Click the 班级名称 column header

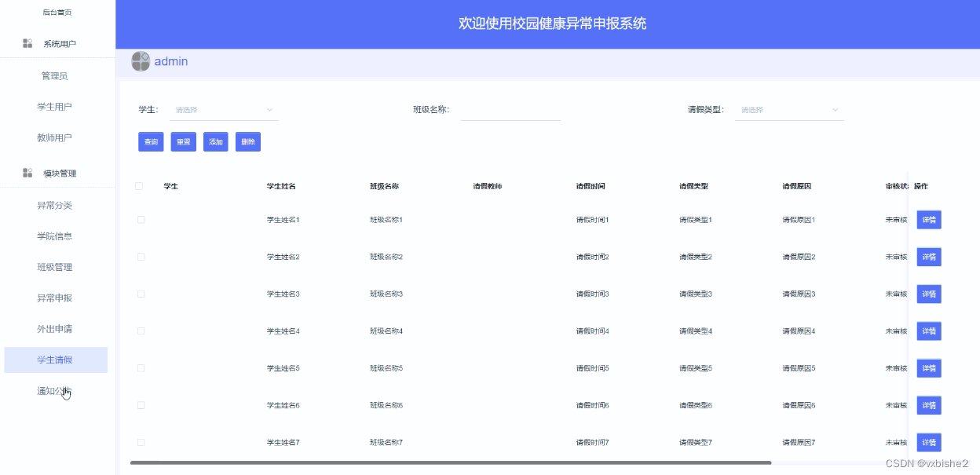point(385,186)
